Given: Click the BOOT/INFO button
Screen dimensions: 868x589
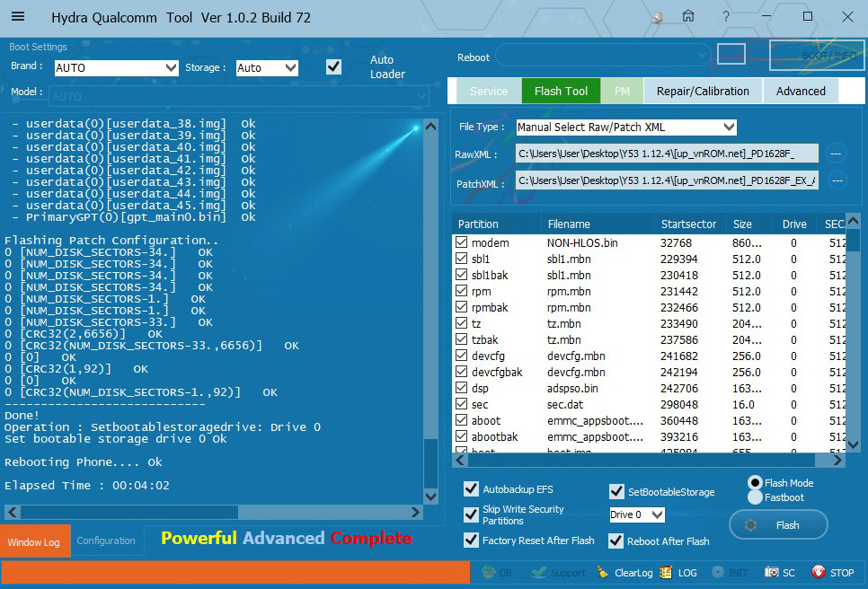Looking at the screenshot, I should coord(816,56).
